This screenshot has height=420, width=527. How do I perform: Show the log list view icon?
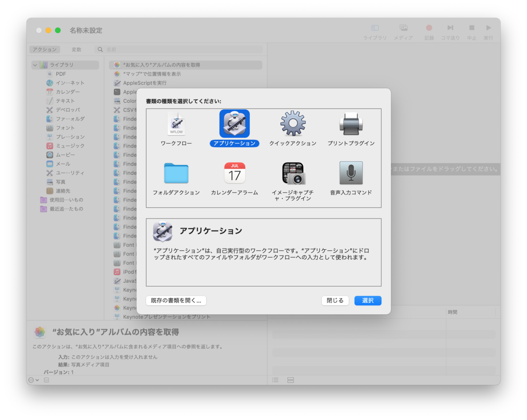pos(275,380)
